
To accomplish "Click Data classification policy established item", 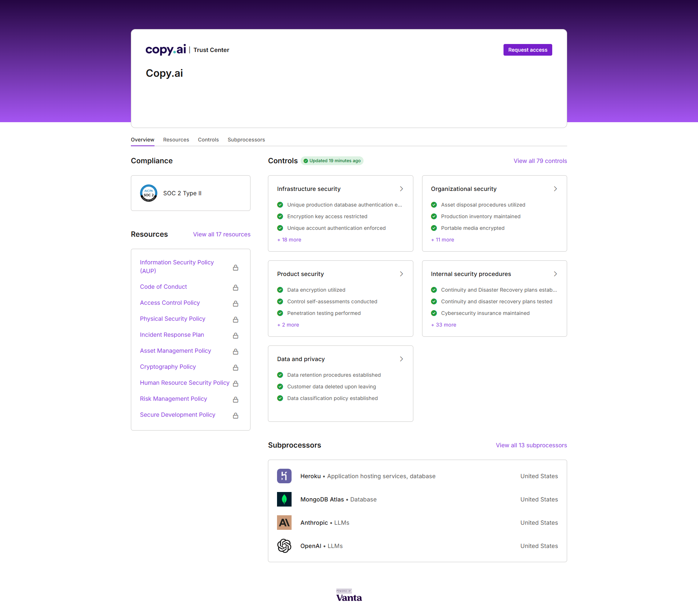I will [x=332, y=398].
